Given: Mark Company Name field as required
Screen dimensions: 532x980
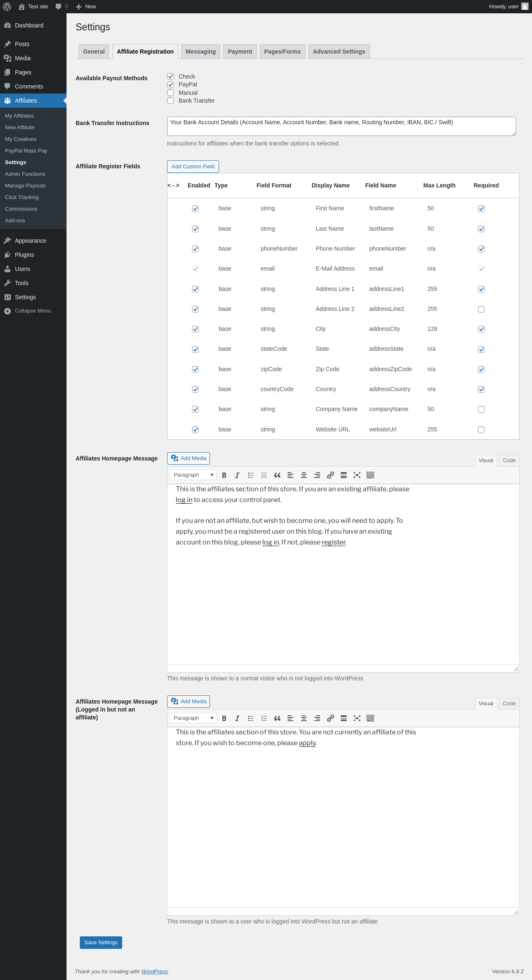Looking at the screenshot, I should pyautogui.click(x=481, y=409).
